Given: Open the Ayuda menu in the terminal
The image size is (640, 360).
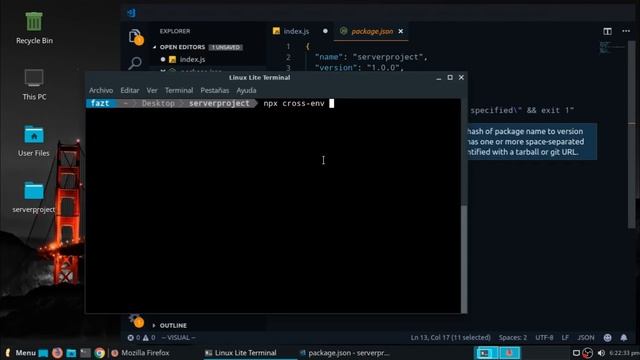Looking at the screenshot, I should 246,90.
